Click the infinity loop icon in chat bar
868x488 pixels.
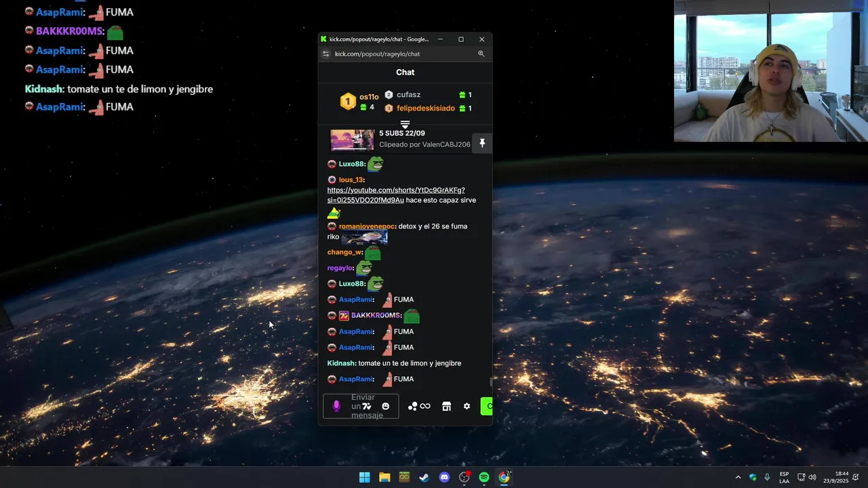(x=425, y=406)
